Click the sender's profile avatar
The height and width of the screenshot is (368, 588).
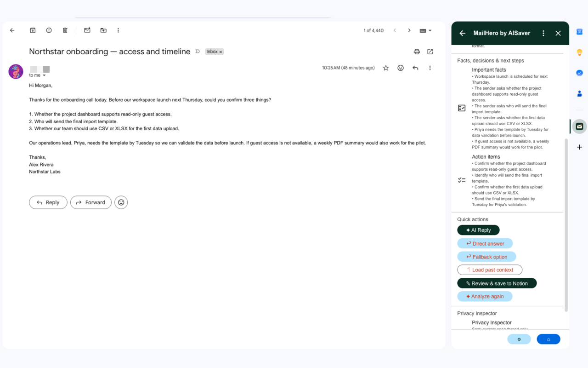coord(16,72)
